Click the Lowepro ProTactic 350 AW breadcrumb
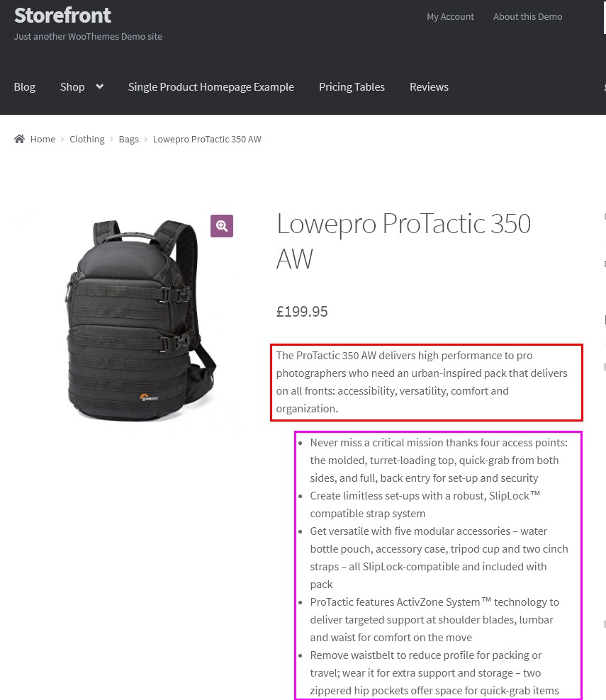Image resolution: width=606 pixels, height=700 pixels. (x=207, y=140)
